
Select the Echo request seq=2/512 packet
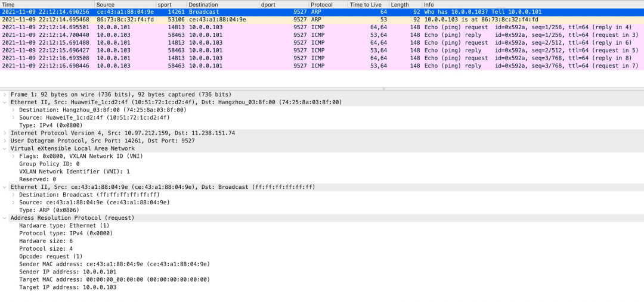point(322,43)
